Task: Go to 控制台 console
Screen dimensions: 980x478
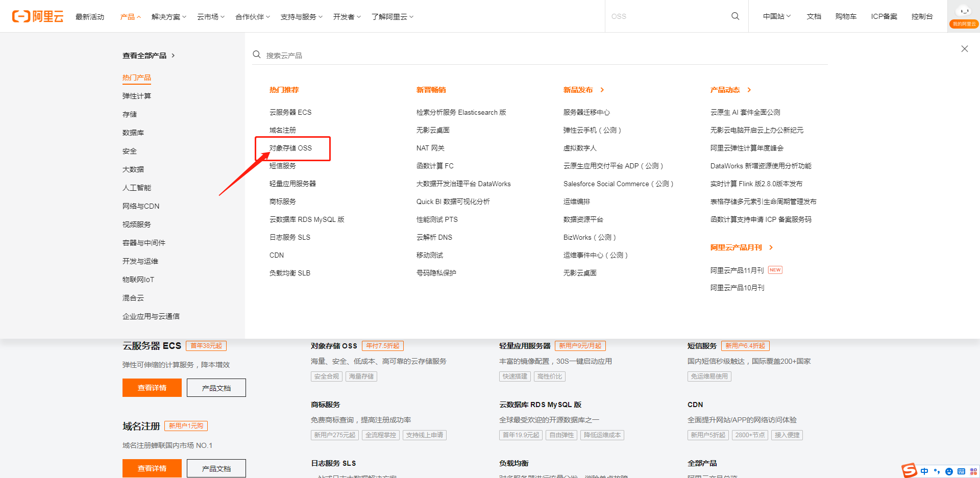Action: click(922, 16)
